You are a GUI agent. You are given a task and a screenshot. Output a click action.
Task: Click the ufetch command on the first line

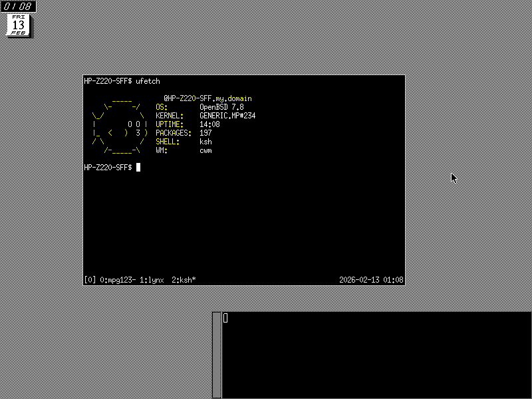tap(148, 81)
